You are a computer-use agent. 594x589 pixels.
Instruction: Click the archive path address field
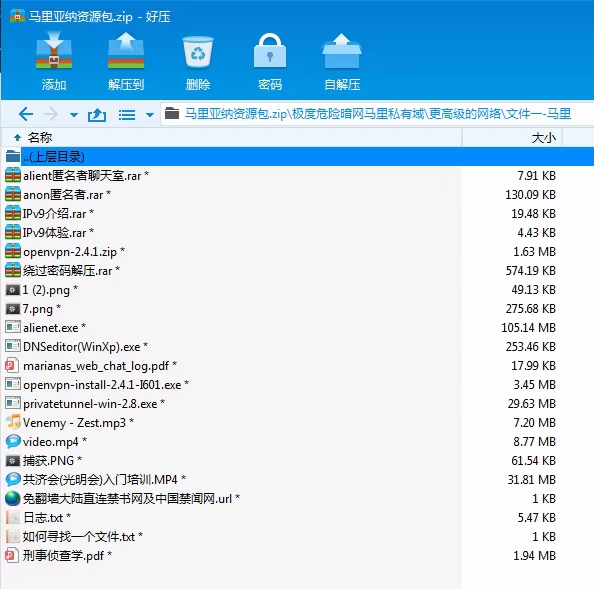[x=377, y=114]
